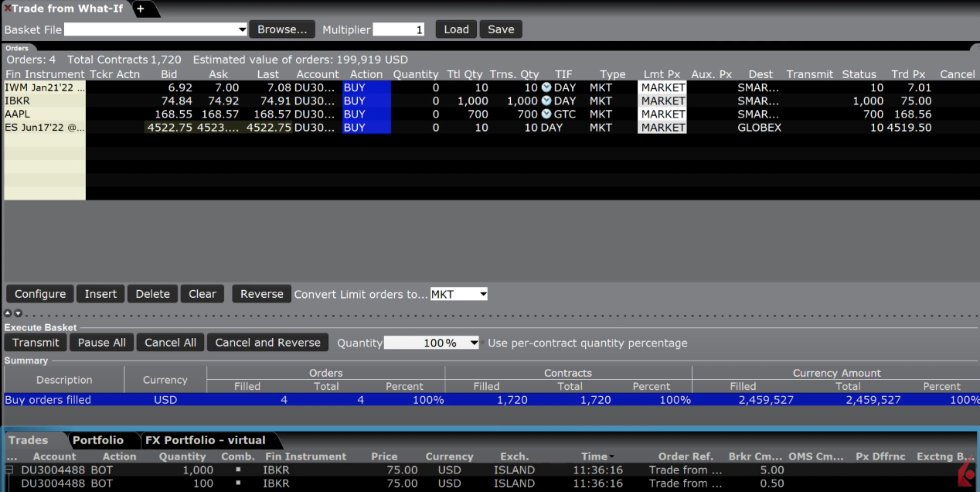Open the Quantity 100% dropdown
Screen dimensions: 980x492
[x=473, y=343]
